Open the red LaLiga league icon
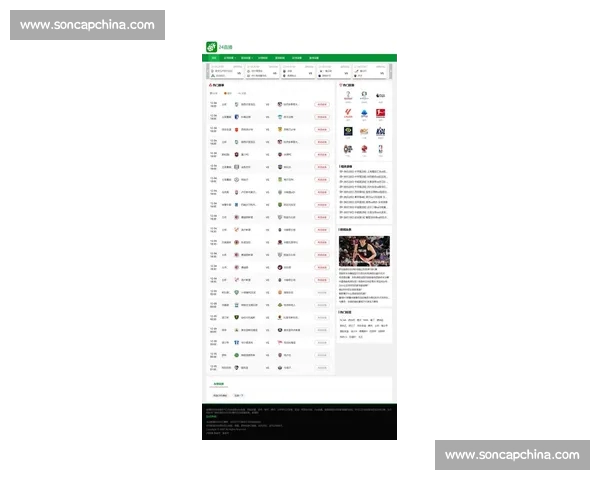Viewport: 600px width, 480px height. coord(348,113)
